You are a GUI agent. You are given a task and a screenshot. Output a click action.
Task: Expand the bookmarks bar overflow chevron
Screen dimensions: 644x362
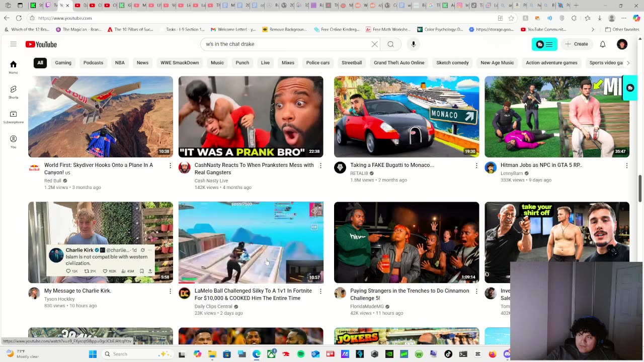593,30
